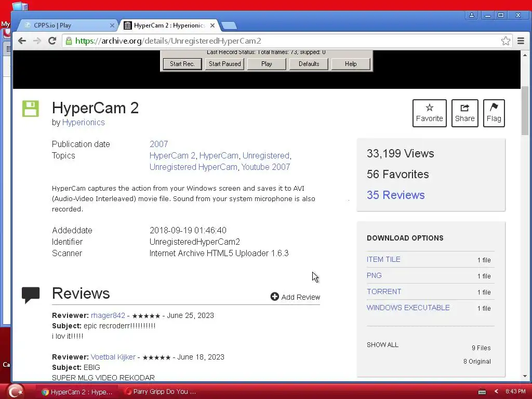
Task: Open the Unregistered topic link
Action: 265,156
